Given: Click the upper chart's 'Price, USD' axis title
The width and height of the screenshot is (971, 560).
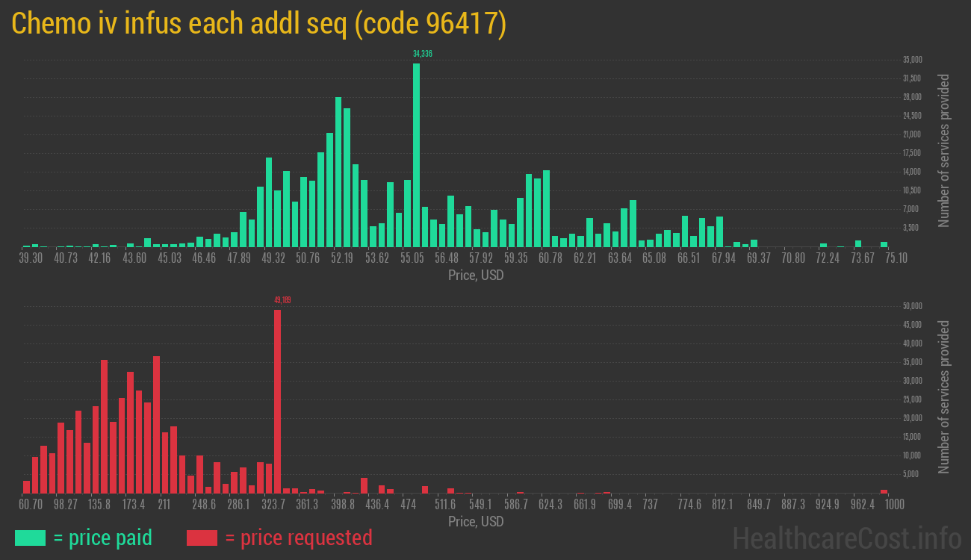Looking at the screenshot, I should (x=476, y=276).
